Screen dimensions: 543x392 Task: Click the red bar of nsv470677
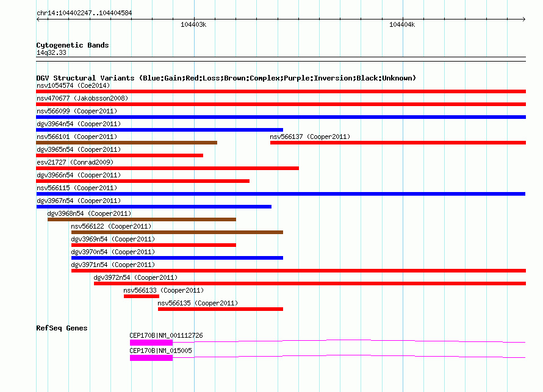(281, 104)
